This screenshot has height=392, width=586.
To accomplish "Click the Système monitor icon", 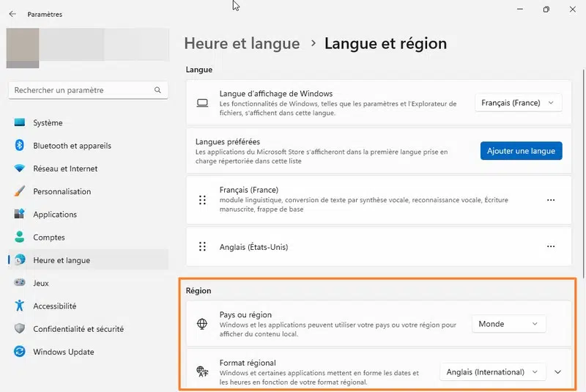I will coord(20,122).
